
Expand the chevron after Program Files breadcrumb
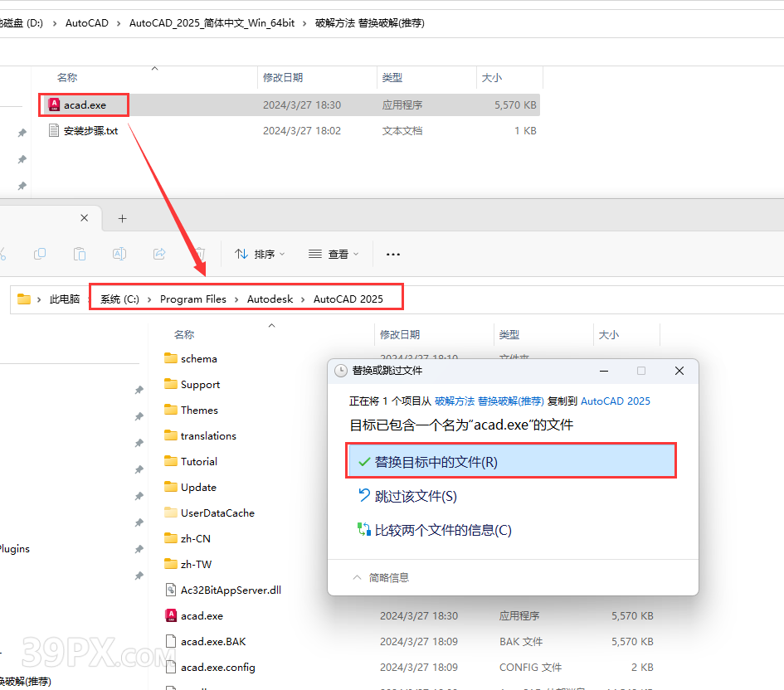click(x=236, y=299)
